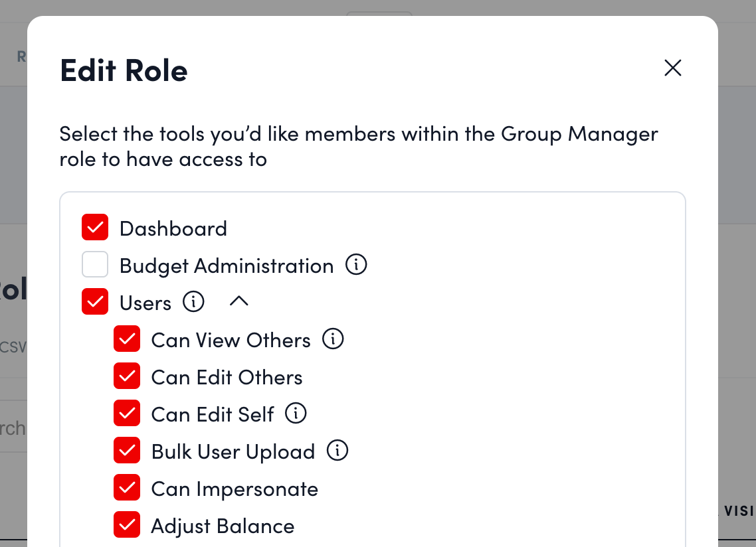Uncheck the Dashboard permission
This screenshot has height=547, width=756.
click(95, 227)
